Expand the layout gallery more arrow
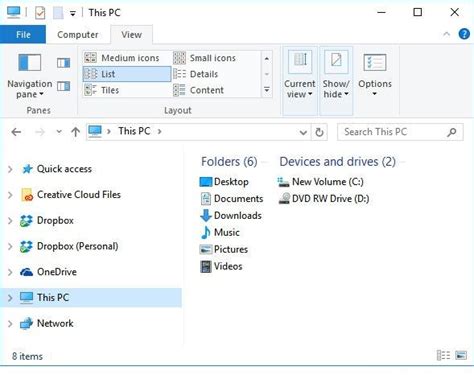Screen dimensions: 474x383 [x=267, y=90]
